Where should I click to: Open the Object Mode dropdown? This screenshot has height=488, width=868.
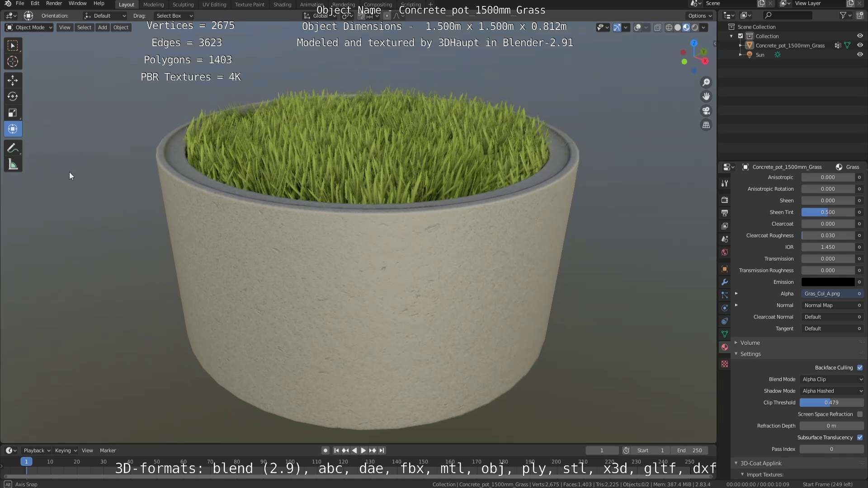point(29,28)
